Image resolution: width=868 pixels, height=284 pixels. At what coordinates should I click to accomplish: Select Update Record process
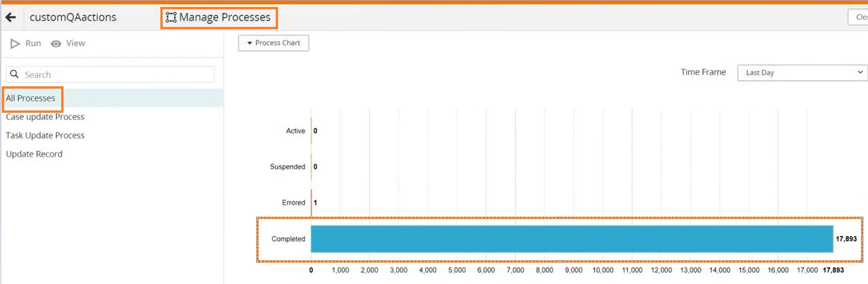(34, 154)
